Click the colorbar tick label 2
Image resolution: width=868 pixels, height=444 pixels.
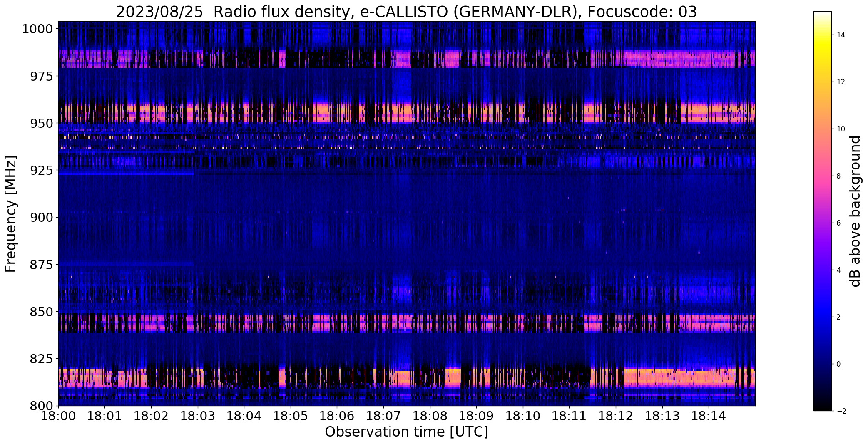(838, 317)
